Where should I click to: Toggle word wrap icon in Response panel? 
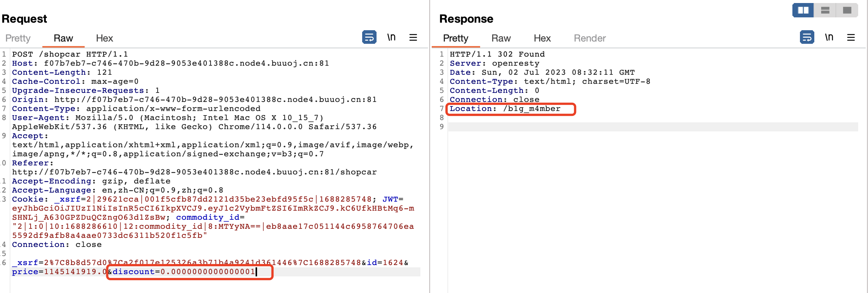click(x=807, y=37)
